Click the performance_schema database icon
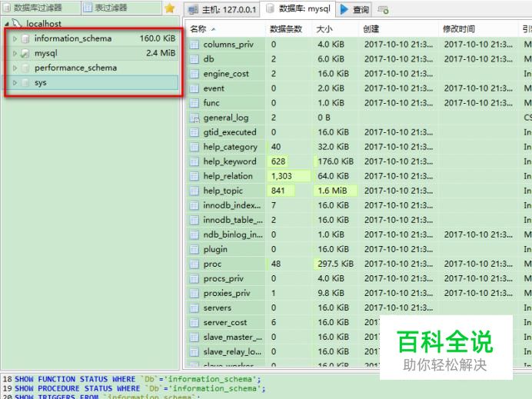The width and height of the screenshot is (532, 399). pos(25,68)
